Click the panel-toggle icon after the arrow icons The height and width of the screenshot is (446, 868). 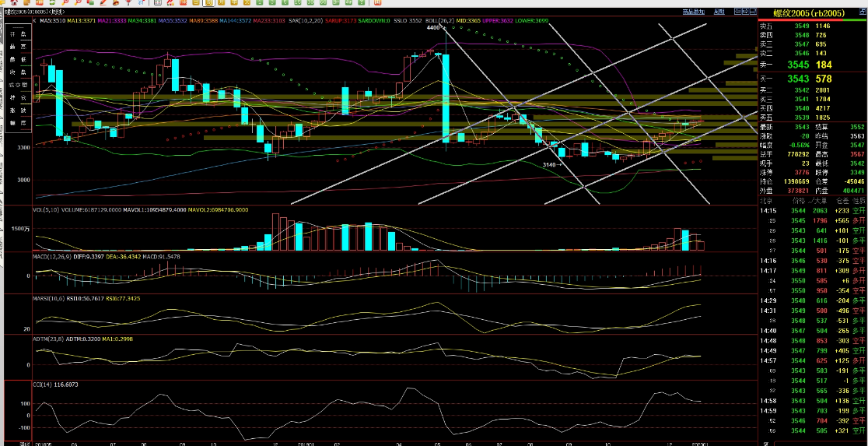point(753,11)
